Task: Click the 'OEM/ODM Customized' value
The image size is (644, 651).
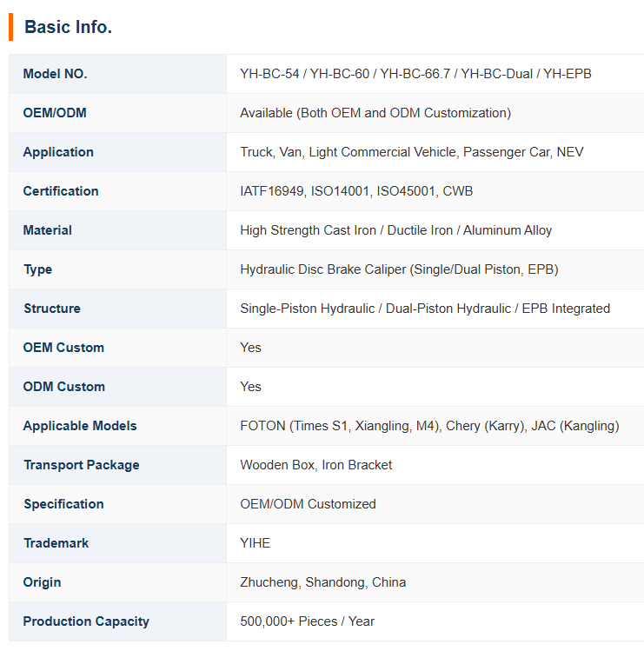Action: click(308, 504)
